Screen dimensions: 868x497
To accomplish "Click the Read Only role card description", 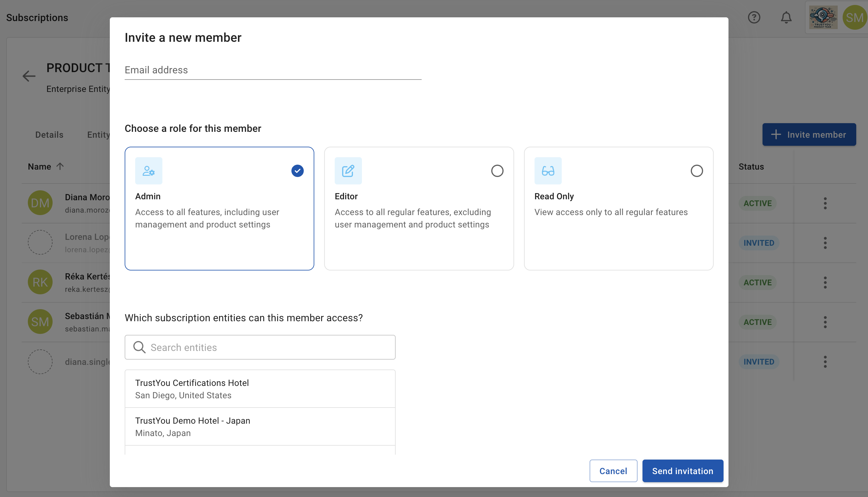I will click(x=611, y=212).
